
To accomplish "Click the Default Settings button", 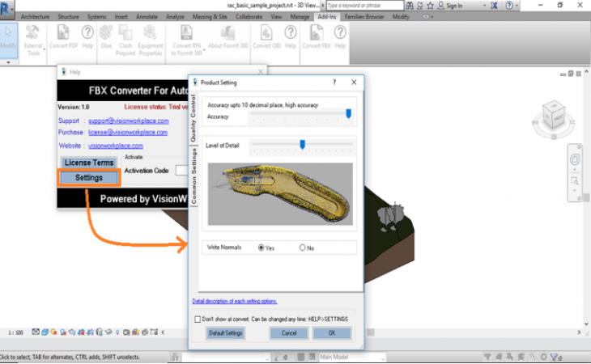I will pyautogui.click(x=225, y=333).
